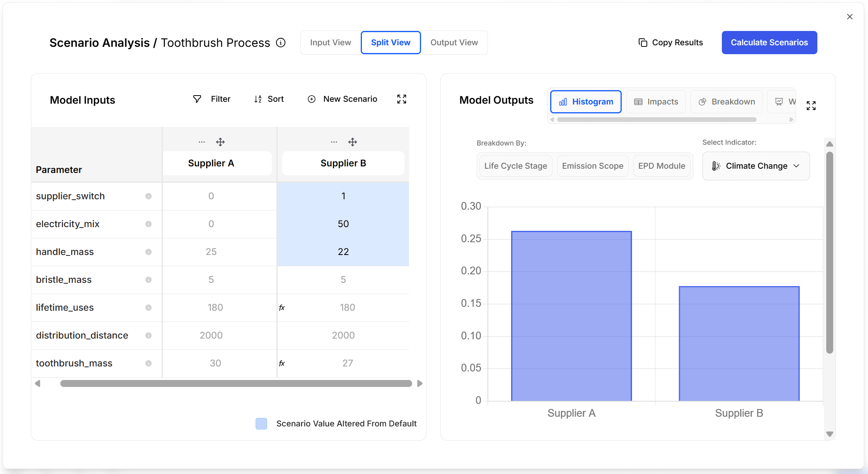The width and height of the screenshot is (868, 474).
Task: Click the fx formula icon in toothbrush_mass row
Action: (282, 363)
